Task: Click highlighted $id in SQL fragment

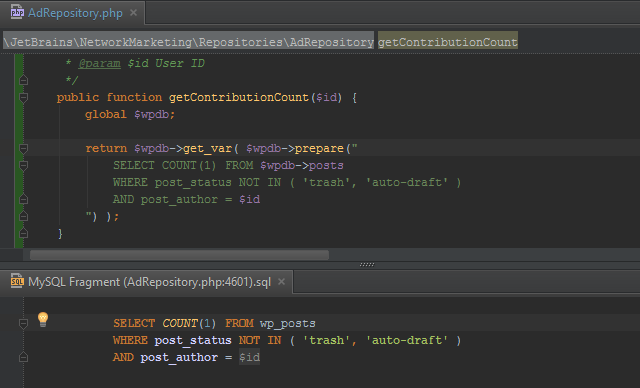Action: (249, 357)
